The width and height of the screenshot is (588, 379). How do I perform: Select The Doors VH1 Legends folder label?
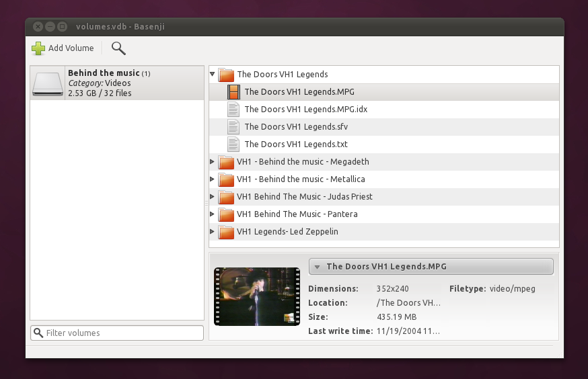pyautogui.click(x=283, y=75)
